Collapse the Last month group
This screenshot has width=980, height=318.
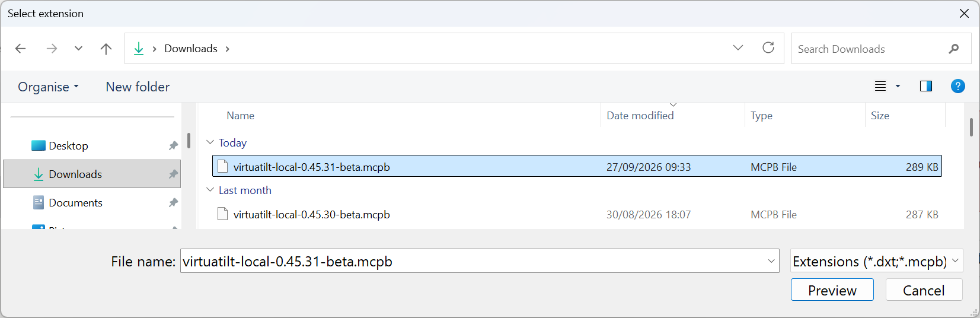pos(210,190)
